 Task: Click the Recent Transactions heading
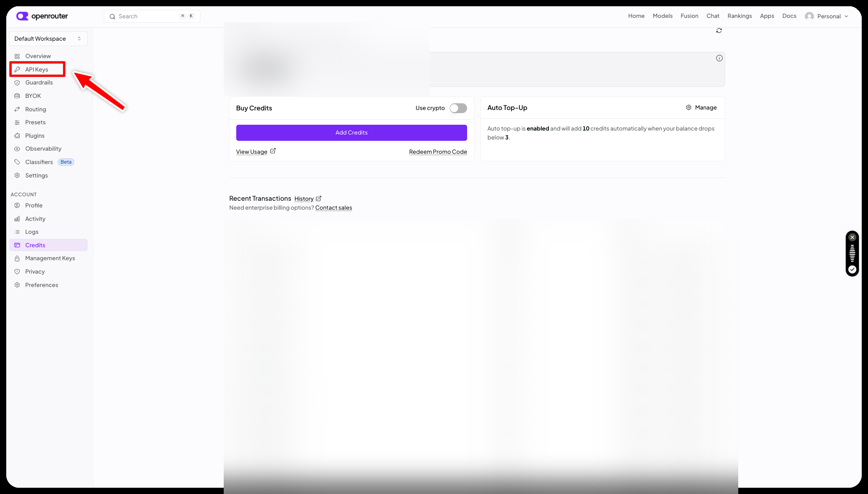[x=260, y=198]
